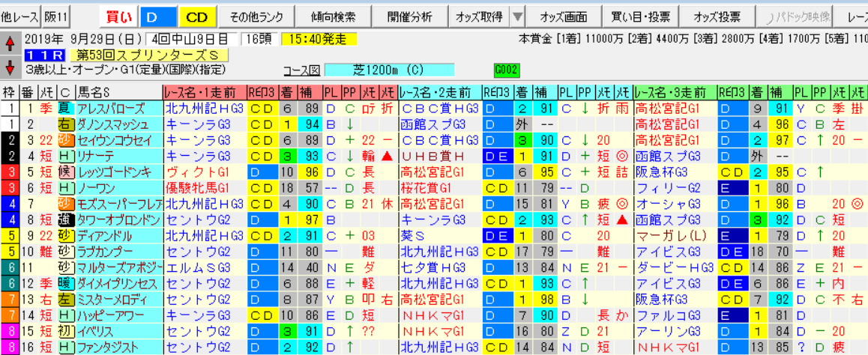Screen dimensions: 868x355
Task: Select the 買い button
Action: [x=119, y=17]
